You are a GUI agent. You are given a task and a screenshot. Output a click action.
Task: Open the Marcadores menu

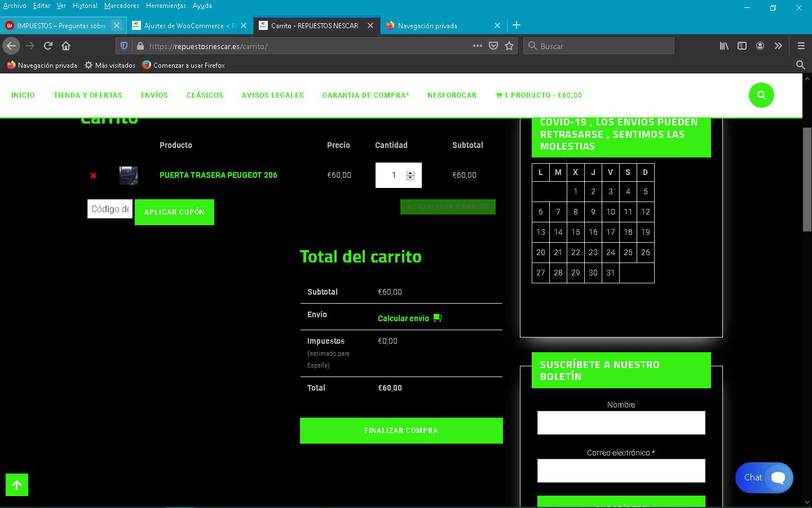tap(122, 6)
